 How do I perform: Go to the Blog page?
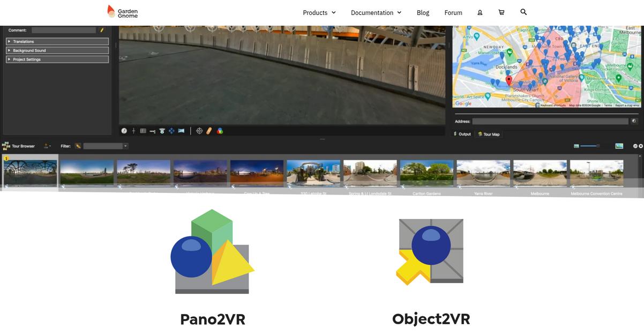[423, 12]
